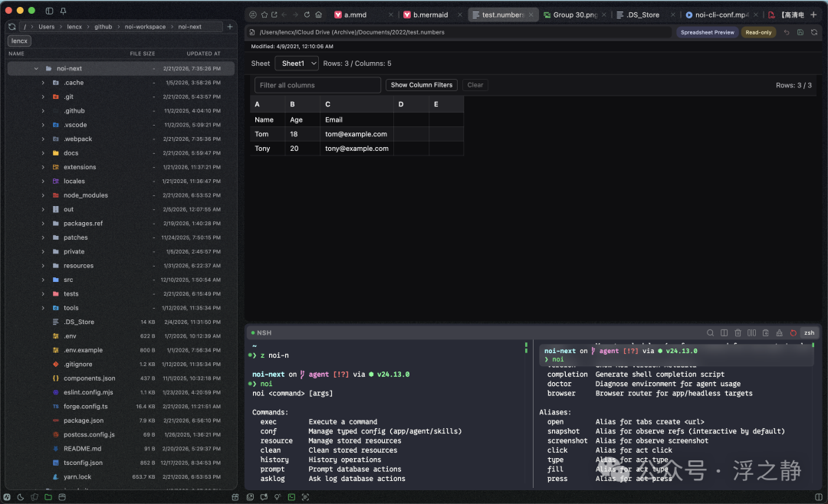Expand the src folder
The width and height of the screenshot is (828, 504).
coord(43,280)
